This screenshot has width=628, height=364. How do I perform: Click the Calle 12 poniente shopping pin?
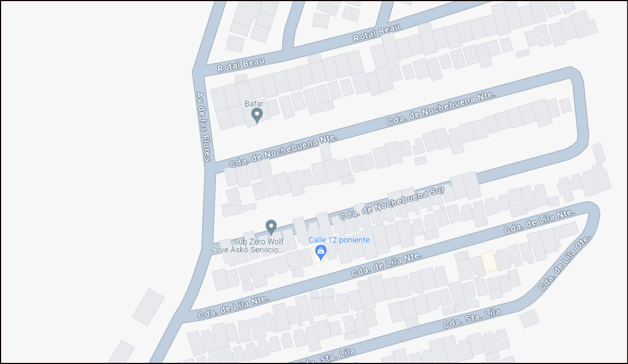coord(320,252)
